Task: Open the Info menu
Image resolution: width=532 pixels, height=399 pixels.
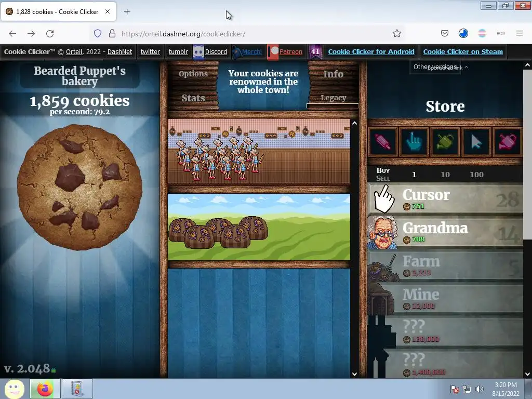Action: click(x=333, y=74)
